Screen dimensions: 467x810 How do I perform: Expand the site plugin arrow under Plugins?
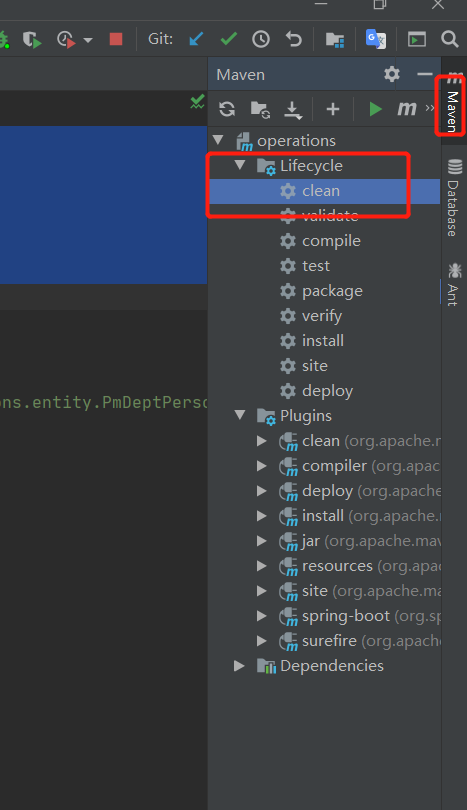tap(262, 590)
